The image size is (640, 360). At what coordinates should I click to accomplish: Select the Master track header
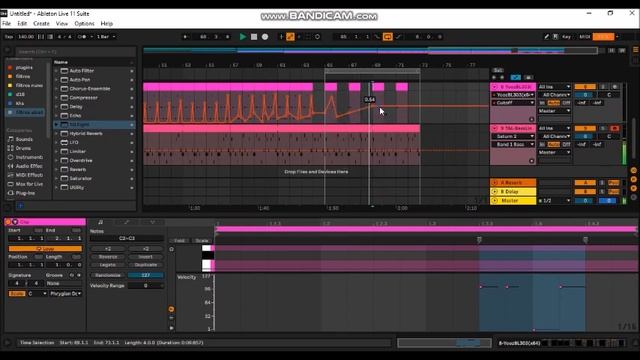coord(513,201)
